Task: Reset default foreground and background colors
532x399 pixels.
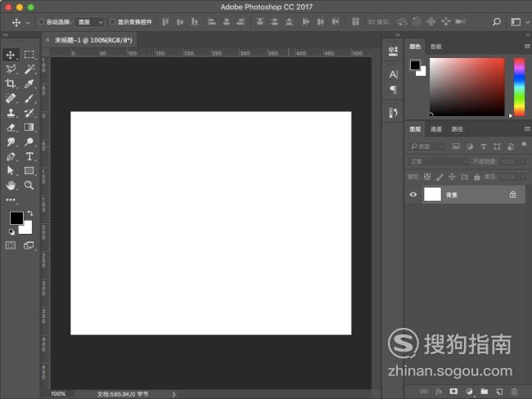Action: [12, 232]
